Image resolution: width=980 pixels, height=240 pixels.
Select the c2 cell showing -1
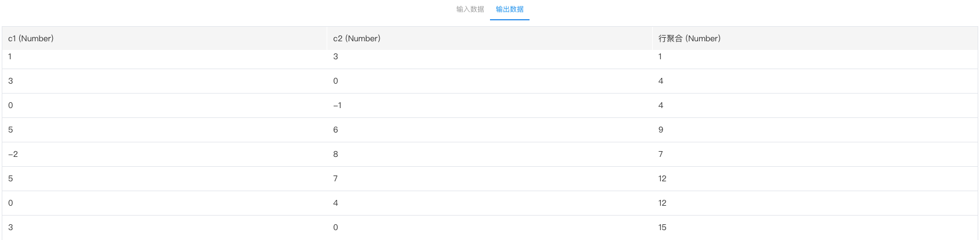point(489,106)
